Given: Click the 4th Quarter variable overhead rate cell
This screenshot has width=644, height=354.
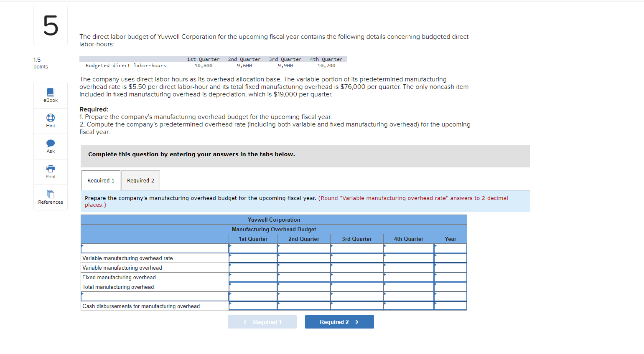Looking at the screenshot, I should point(408,258).
